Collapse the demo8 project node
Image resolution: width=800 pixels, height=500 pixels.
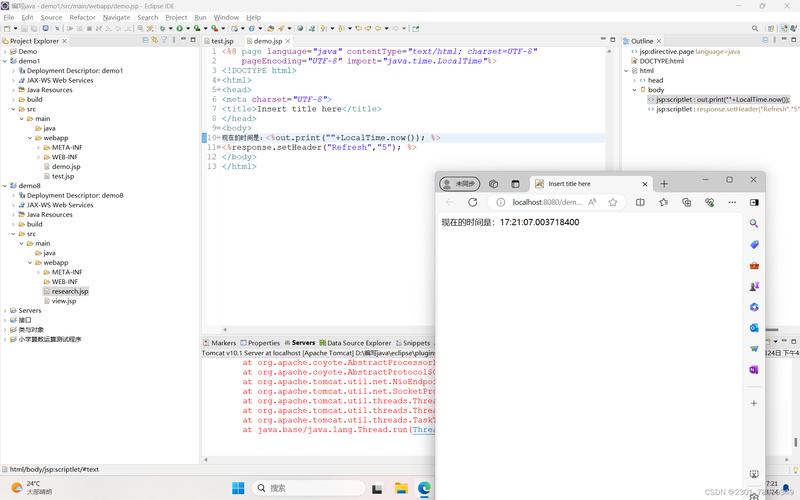[5, 186]
